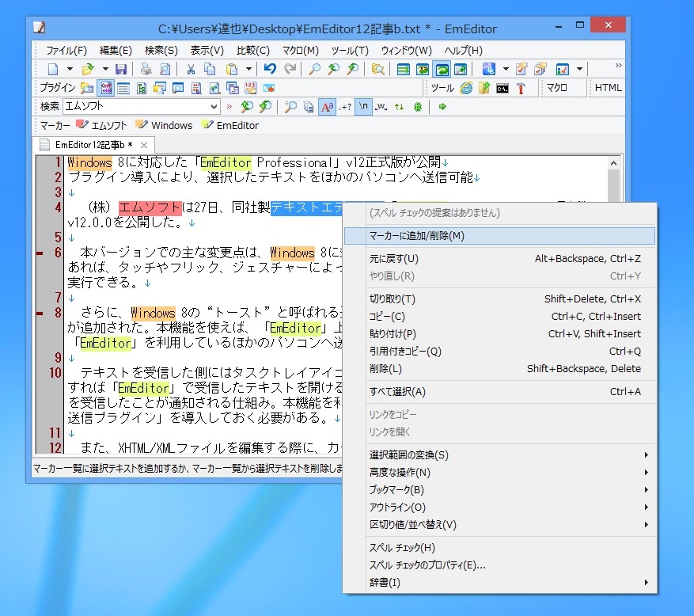Click the green arrow icon in search bar
The image size is (694, 616).
(x=442, y=107)
